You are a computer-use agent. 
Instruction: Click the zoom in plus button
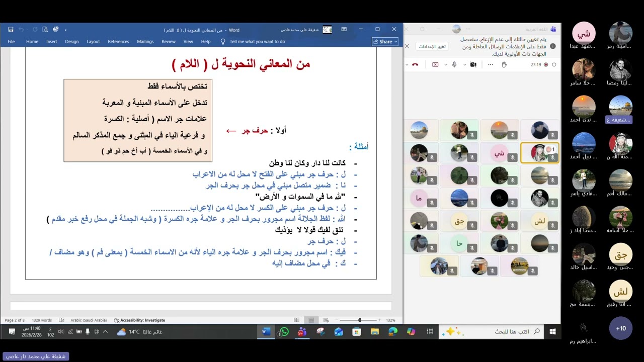pos(379,320)
